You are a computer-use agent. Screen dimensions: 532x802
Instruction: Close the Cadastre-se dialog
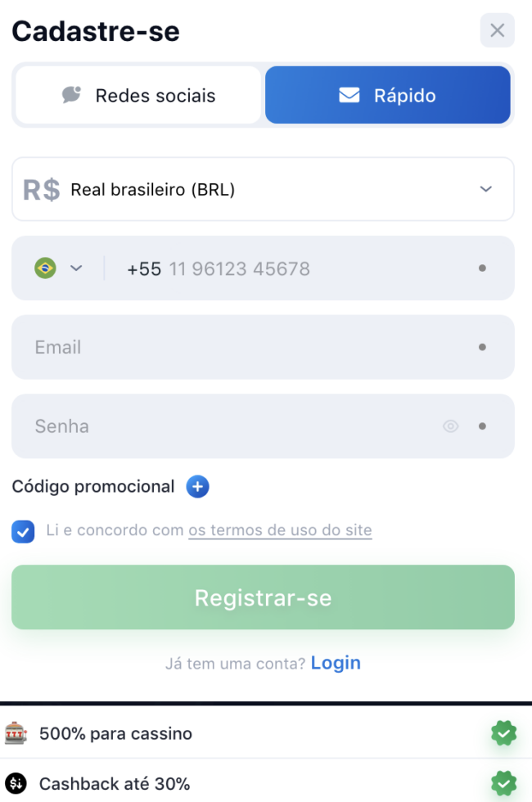pos(497,31)
